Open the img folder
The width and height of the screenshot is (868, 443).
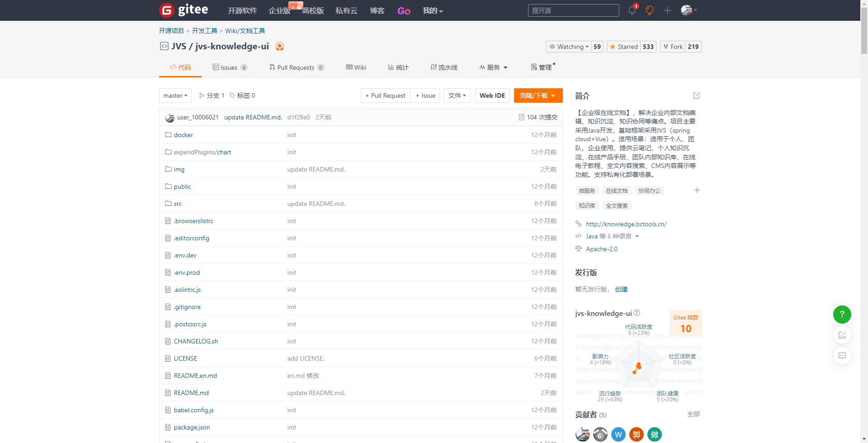179,169
